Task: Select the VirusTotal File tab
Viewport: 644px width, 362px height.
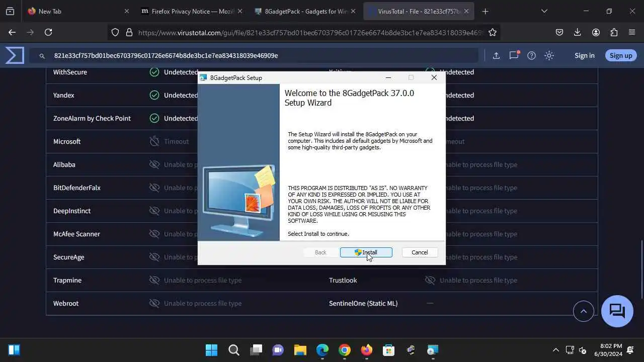Action: 419,11
